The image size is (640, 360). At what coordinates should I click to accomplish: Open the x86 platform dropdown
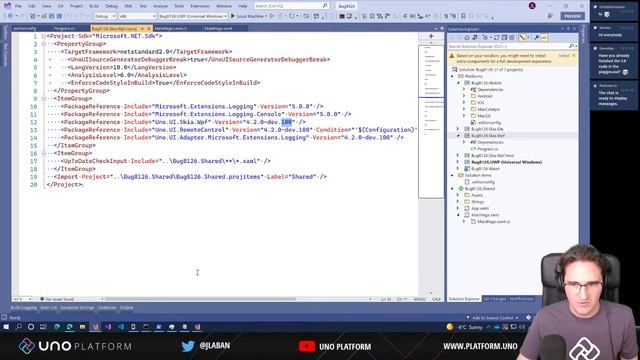137,16
